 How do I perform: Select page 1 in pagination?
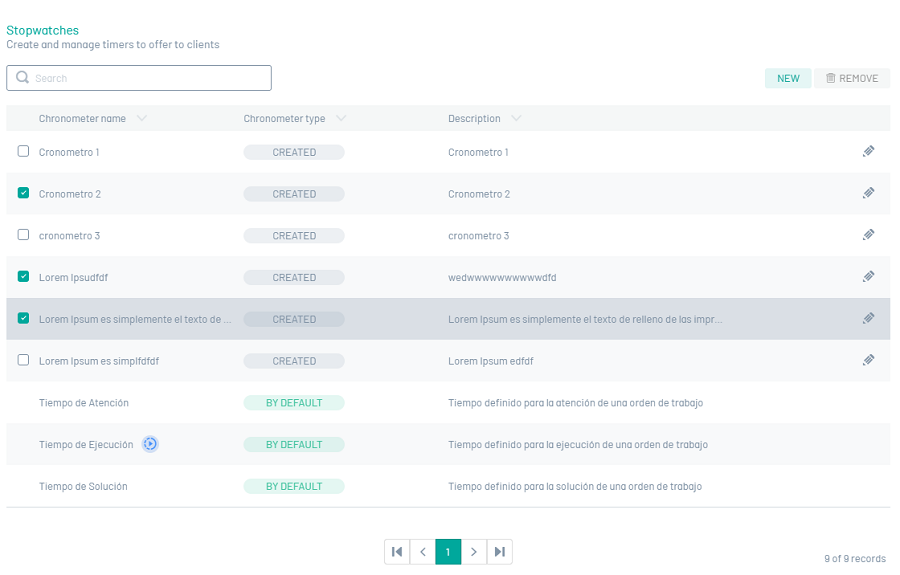(448, 552)
